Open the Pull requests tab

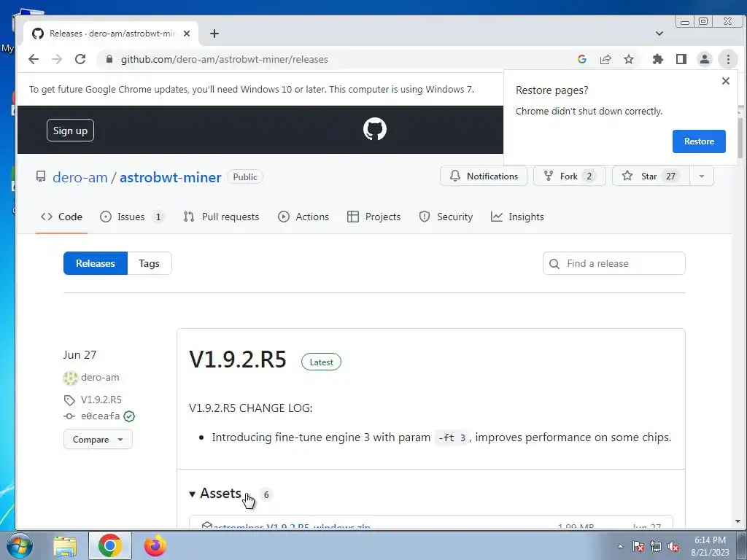coord(221,217)
